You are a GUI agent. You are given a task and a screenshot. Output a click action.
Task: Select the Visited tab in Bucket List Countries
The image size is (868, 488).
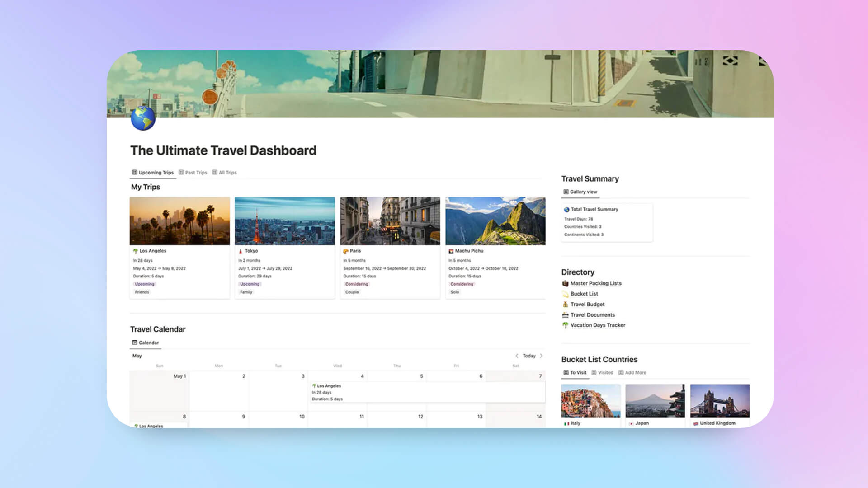tap(604, 372)
